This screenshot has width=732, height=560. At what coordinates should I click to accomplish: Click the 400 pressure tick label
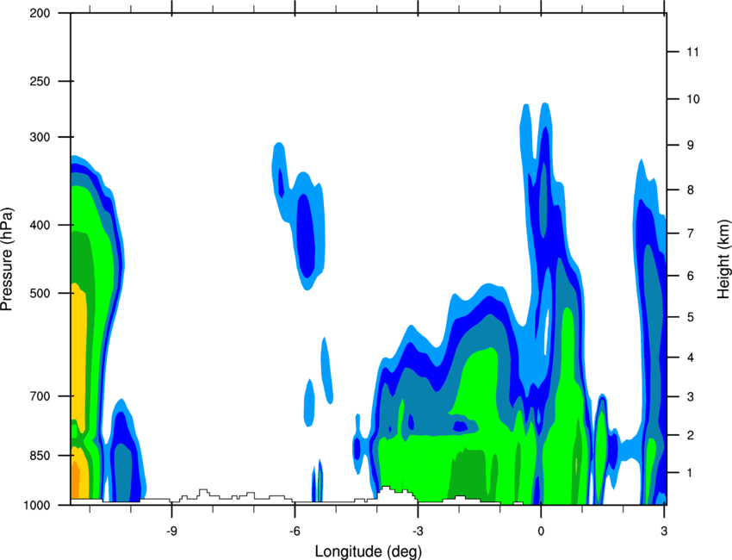coord(40,225)
